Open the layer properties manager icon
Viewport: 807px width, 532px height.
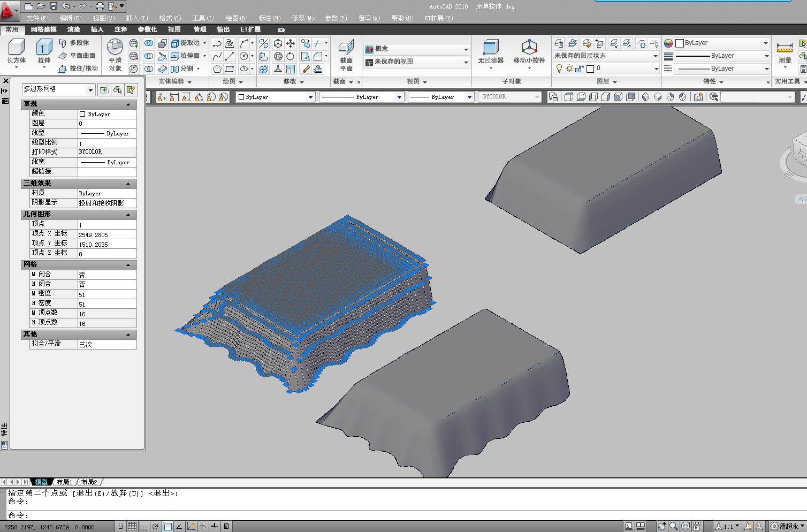[x=559, y=43]
